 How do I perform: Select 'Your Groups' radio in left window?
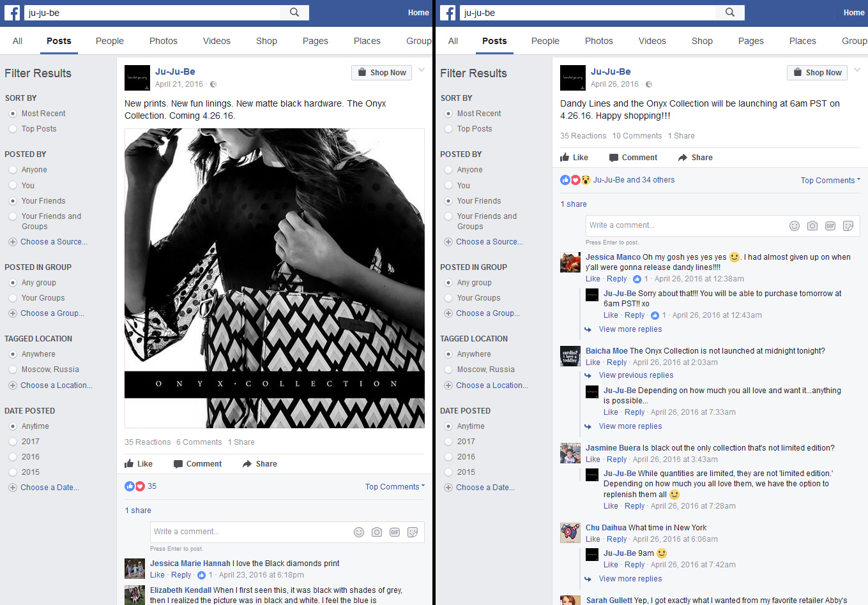tap(13, 298)
